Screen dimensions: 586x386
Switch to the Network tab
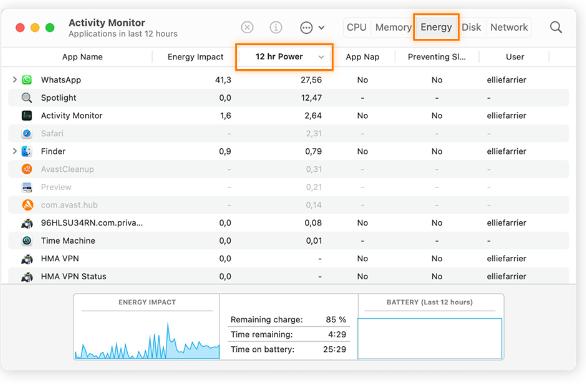509,27
